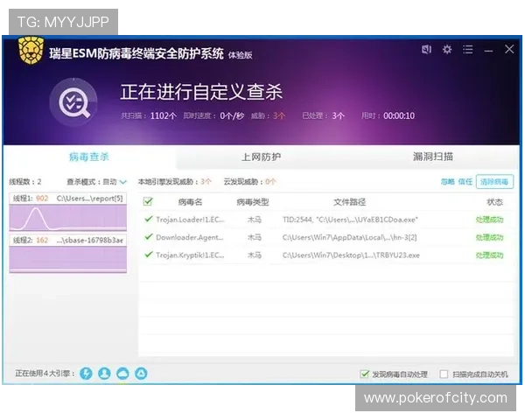
Task: Click the 病毒类型 column header
Action: coord(253,202)
